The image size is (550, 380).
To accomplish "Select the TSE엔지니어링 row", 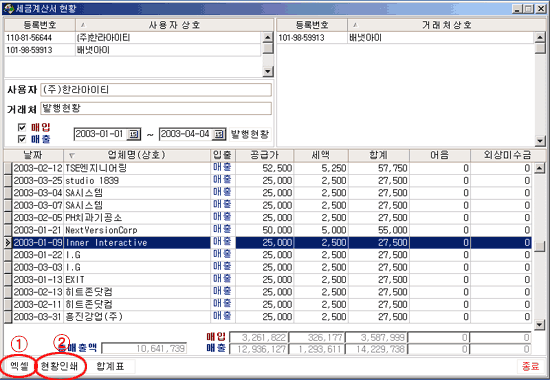I will pyautogui.click(x=268, y=168).
